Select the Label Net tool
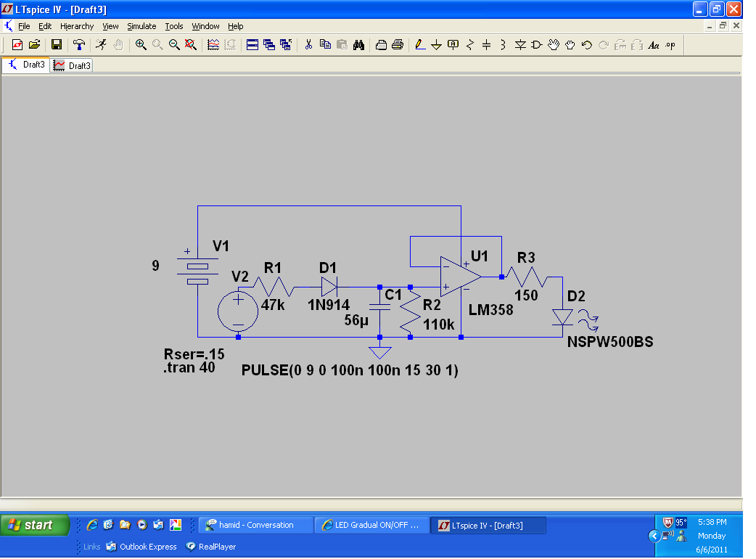Viewport: 756px width, 559px height. [453, 45]
